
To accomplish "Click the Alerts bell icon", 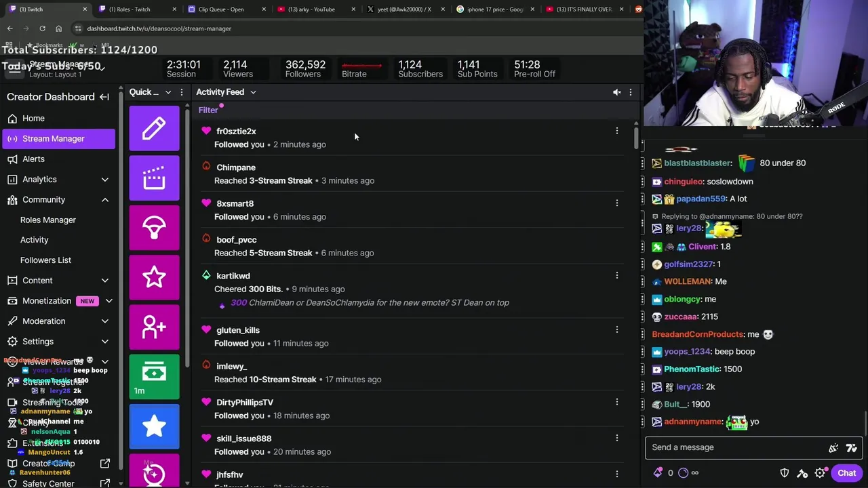I will point(12,159).
